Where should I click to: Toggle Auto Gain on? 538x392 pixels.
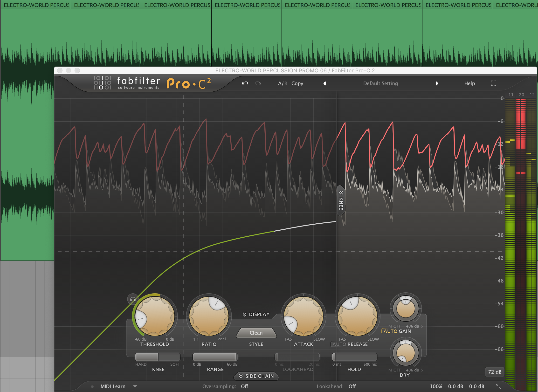pyautogui.click(x=390, y=331)
